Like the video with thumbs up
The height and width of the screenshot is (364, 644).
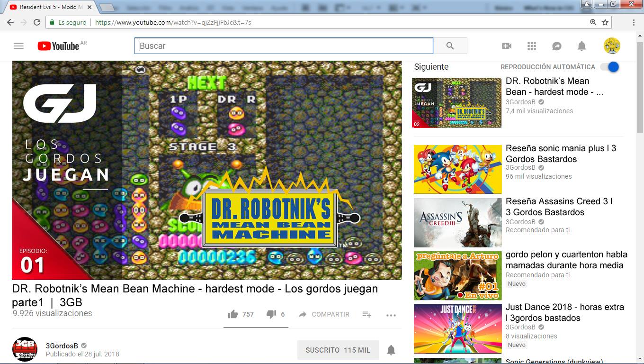coord(233,314)
